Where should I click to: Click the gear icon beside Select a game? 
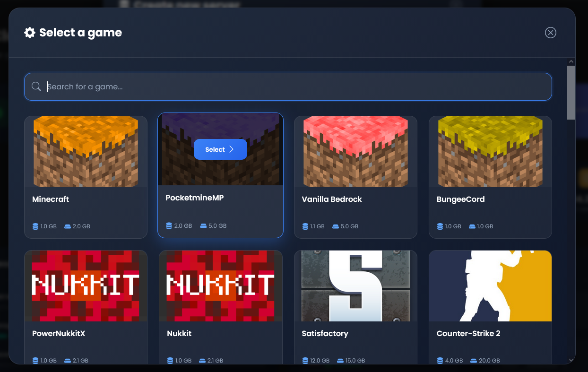pos(30,33)
